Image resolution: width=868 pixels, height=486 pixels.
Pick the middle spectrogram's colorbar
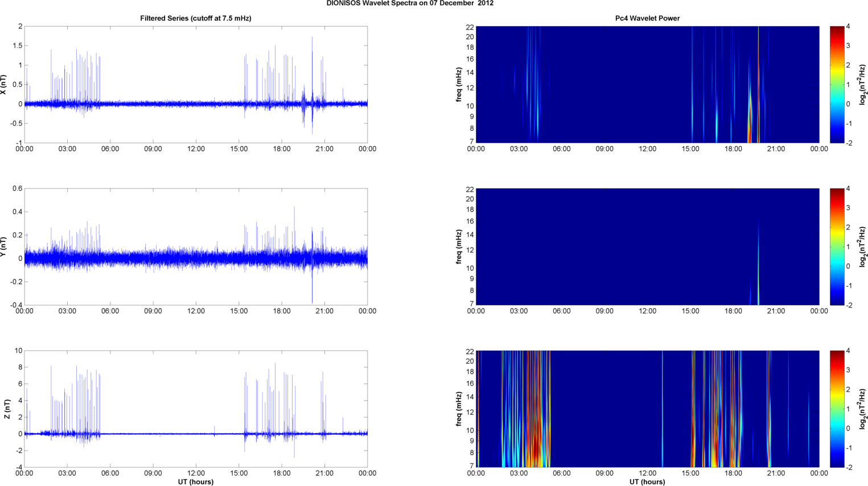tap(837, 247)
